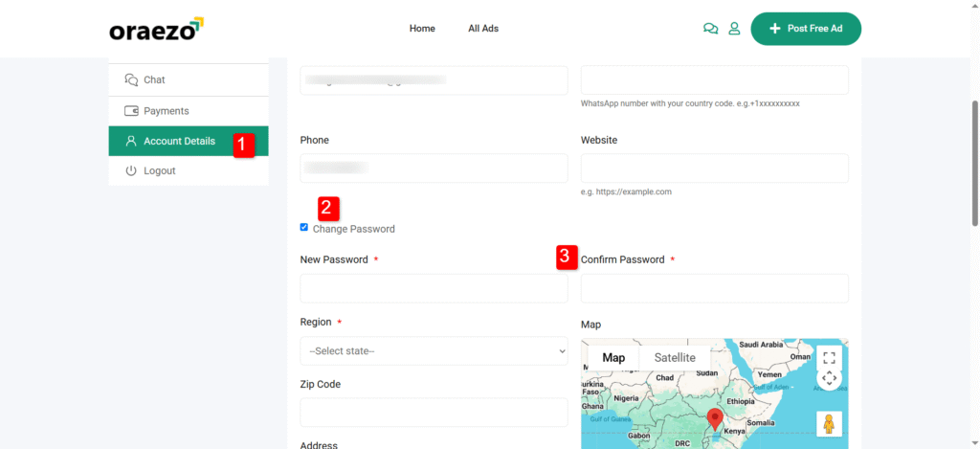The image size is (980, 449).
Task: Select the Street View pegman icon
Action: click(829, 423)
